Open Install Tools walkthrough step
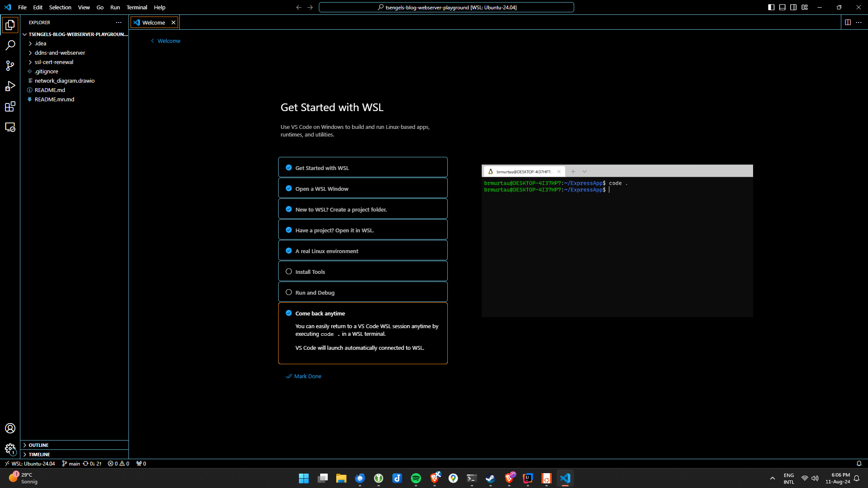The image size is (868, 488). [x=363, y=271]
